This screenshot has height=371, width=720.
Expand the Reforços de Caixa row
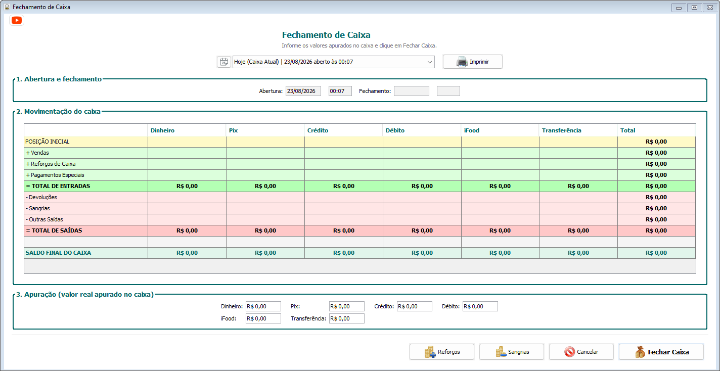[27, 164]
